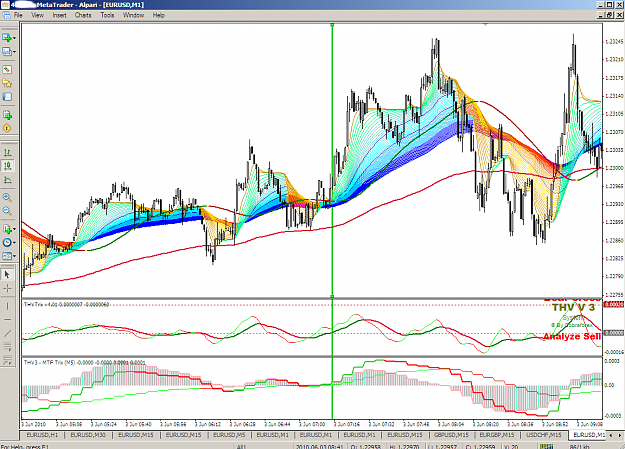Open the New Order dialog
Viewport: 625px width, 449px height.
tap(7, 115)
